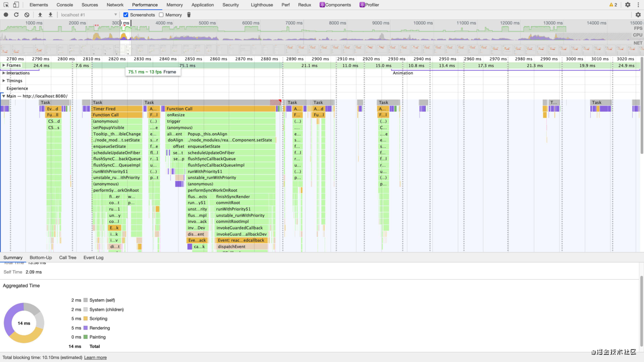Screen dimensions: 644x362
Task: Open the Memory panel tab
Action: click(x=174, y=5)
